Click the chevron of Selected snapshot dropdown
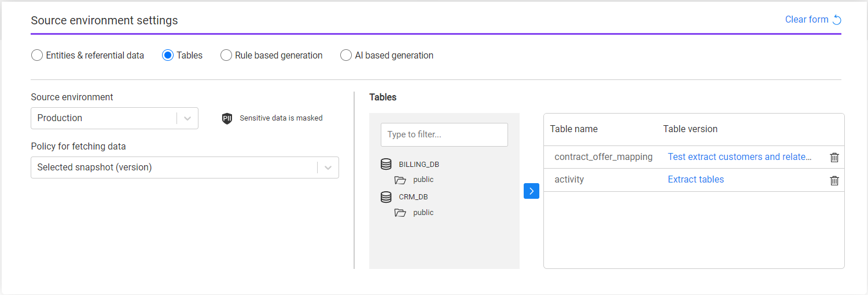Image resolution: width=868 pixels, height=295 pixels. tap(328, 167)
